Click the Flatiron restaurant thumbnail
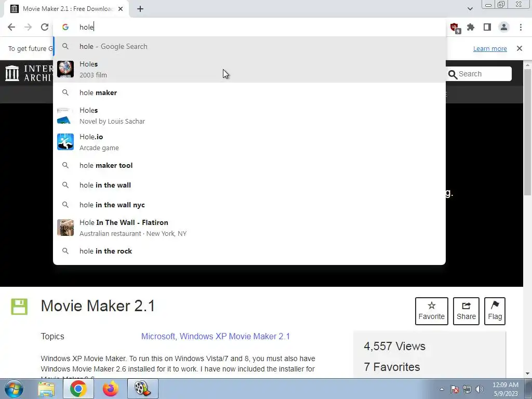The height and width of the screenshot is (399, 532). pos(65,228)
